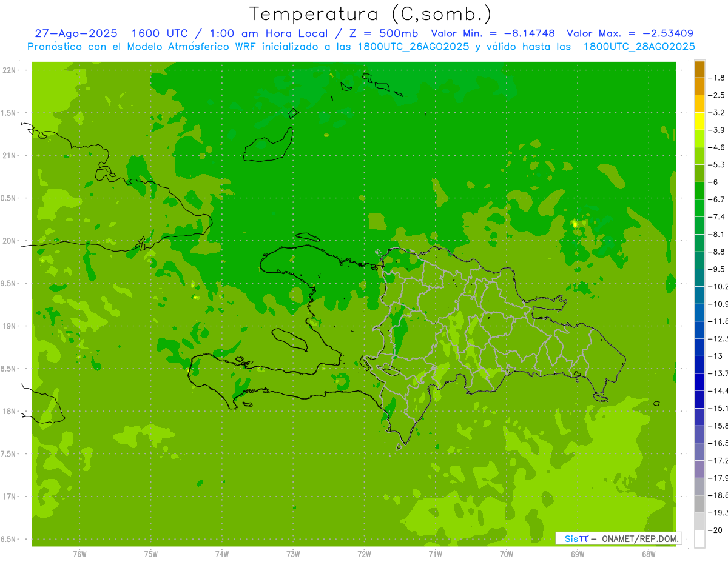Click the 21N latitude label
Viewport: 728px width, 562px height.
click(x=9, y=156)
